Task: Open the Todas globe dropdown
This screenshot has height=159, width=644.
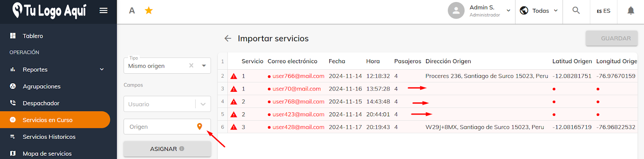Action: pyautogui.click(x=539, y=11)
